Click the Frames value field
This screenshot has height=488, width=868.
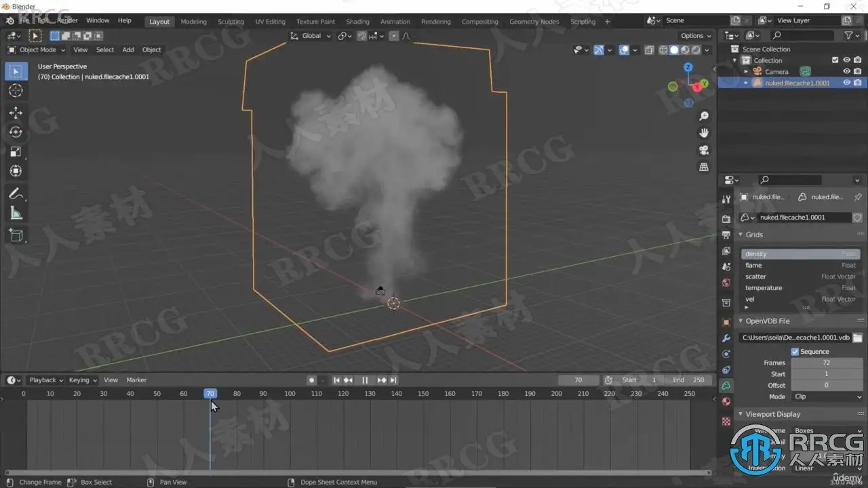click(x=826, y=363)
